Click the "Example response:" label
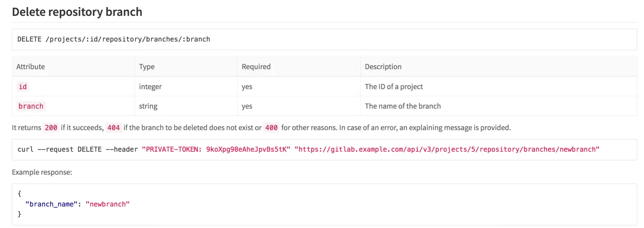644x228 pixels. (42, 172)
